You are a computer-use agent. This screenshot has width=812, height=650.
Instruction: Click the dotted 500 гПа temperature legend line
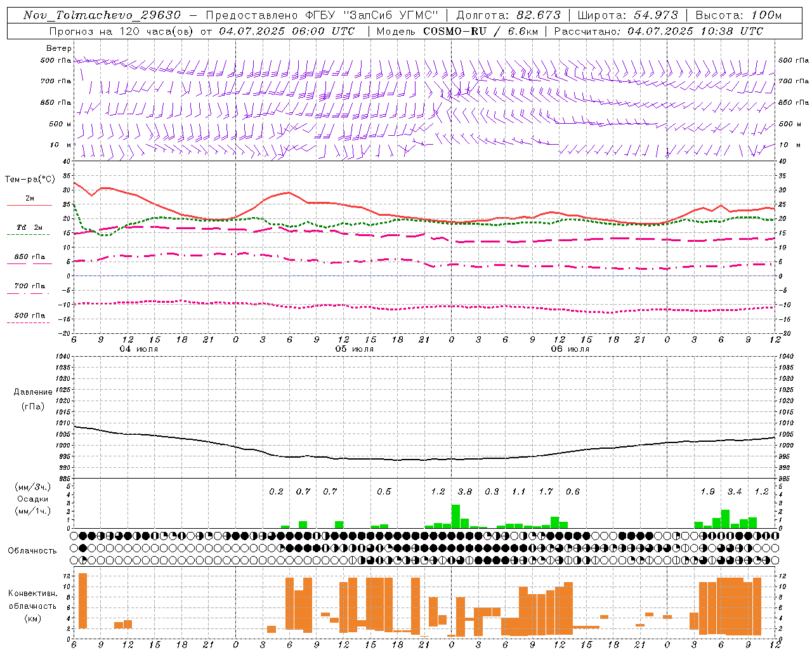pyautogui.click(x=29, y=322)
